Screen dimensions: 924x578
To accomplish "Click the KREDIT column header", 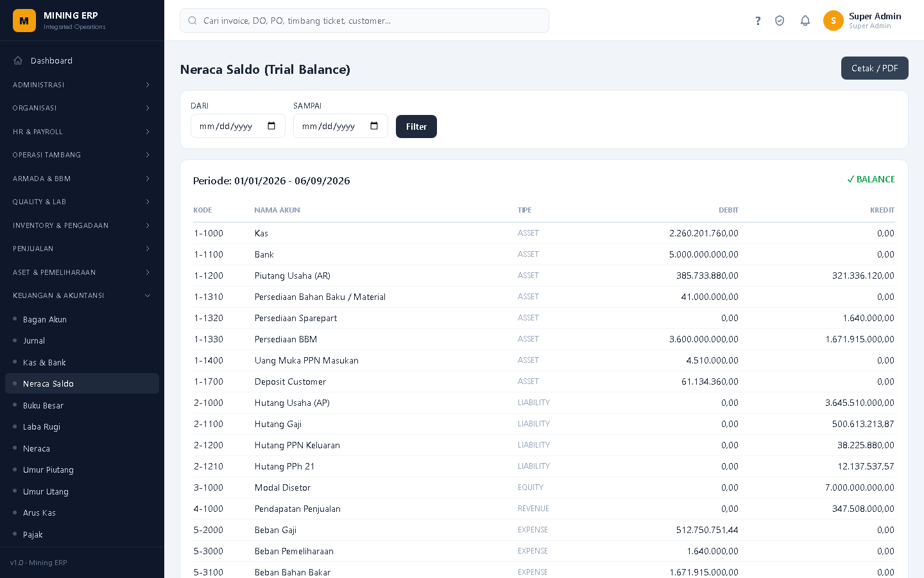I will tap(882, 210).
